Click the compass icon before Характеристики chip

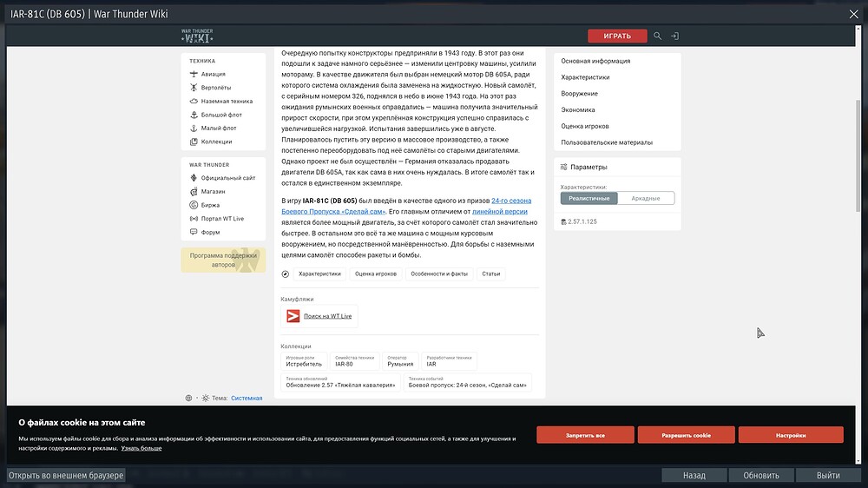click(285, 274)
